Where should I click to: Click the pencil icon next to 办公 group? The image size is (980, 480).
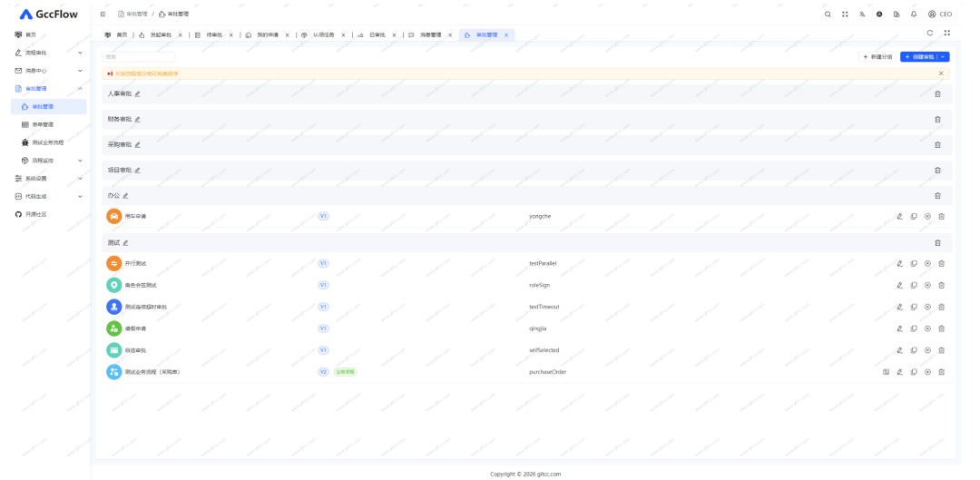pyautogui.click(x=125, y=196)
